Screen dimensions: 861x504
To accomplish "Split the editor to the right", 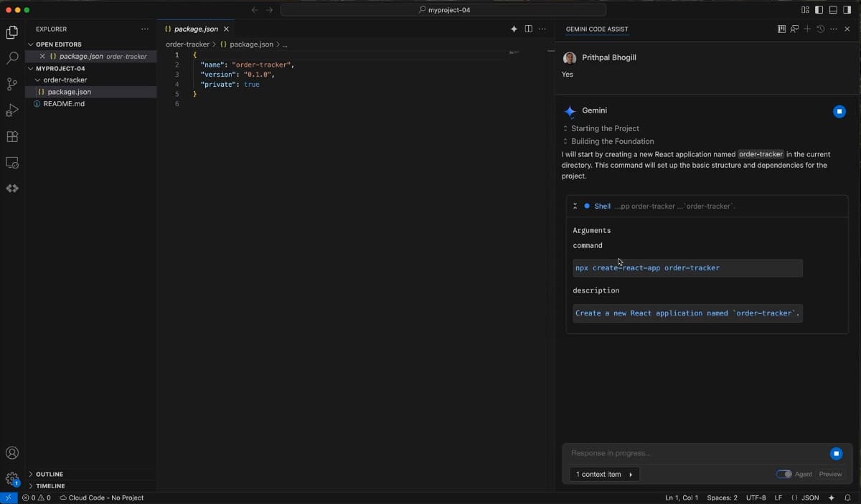I will pos(528,29).
